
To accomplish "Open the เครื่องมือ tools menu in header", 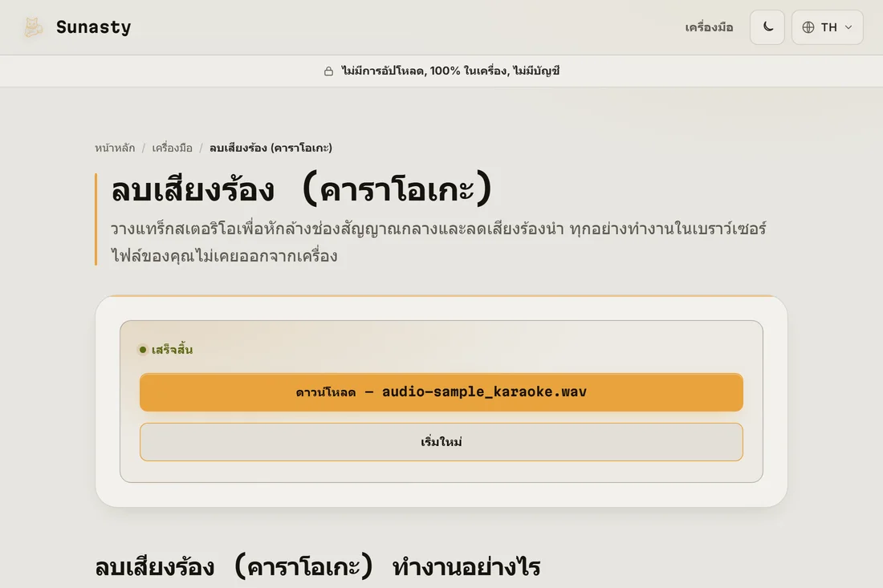I will [x=709, y=27].
